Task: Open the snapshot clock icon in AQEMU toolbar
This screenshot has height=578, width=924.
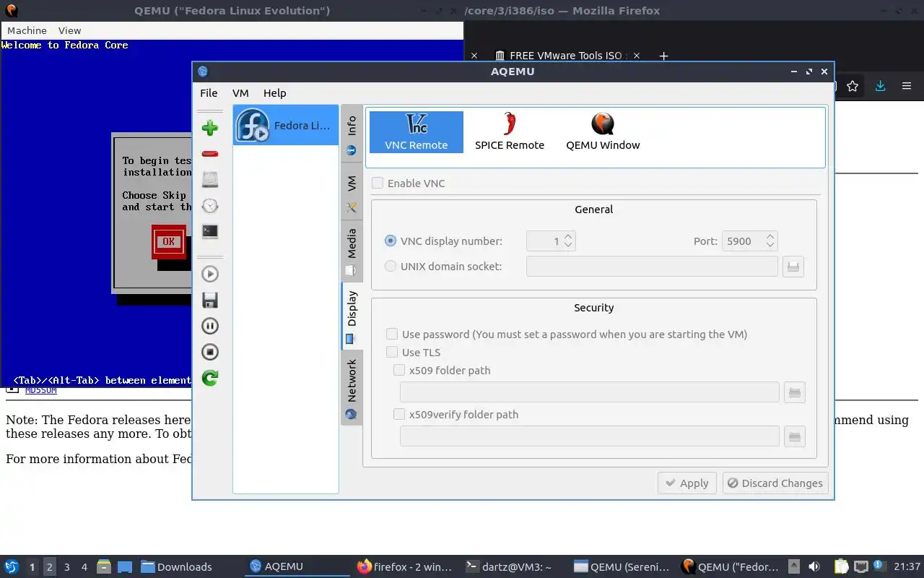Action: click(x=210, y=206)
